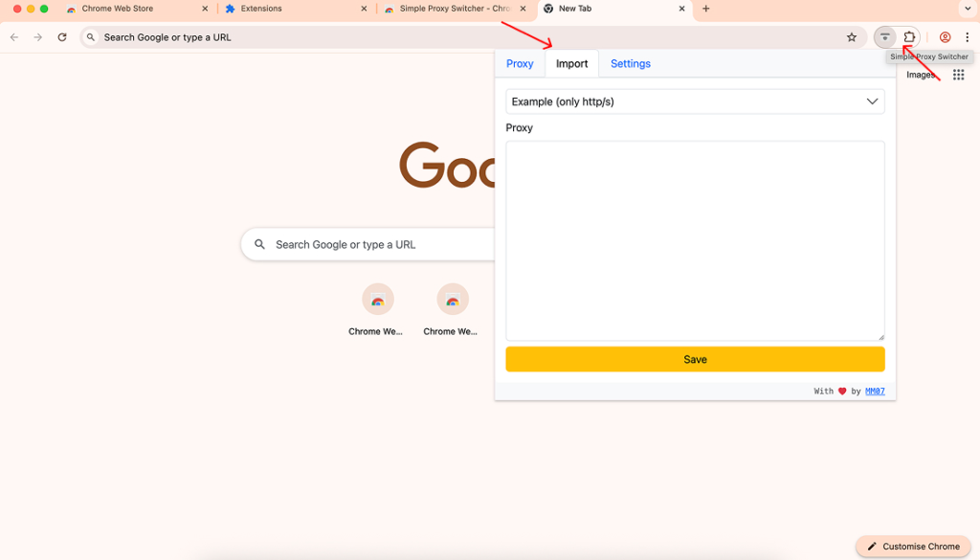Select the Import tab
The image size is (980, 560).
tap(571, 63)
